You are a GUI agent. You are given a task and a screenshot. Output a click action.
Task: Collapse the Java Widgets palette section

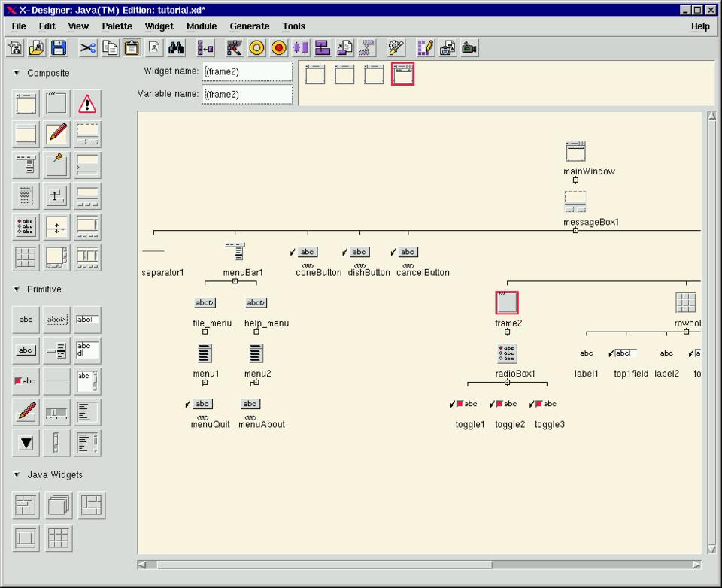click(x=17, y=475)
